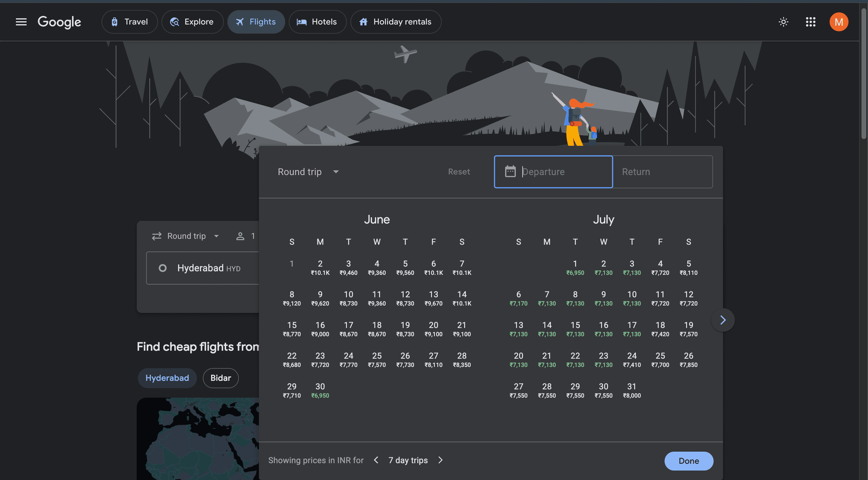The image size is (868, 480).
Task: Select July 1 as departure date
Action: [x=575, y=267]
